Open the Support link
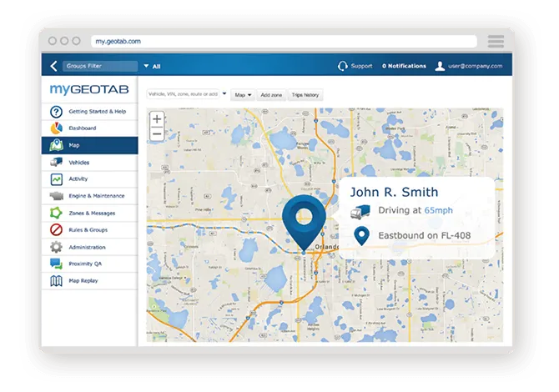 [361, 66]
